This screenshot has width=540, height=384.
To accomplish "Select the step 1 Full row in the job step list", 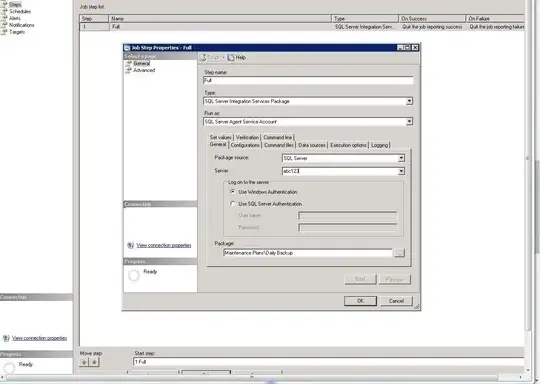I will pyautogui.click(x=302, y=27).
